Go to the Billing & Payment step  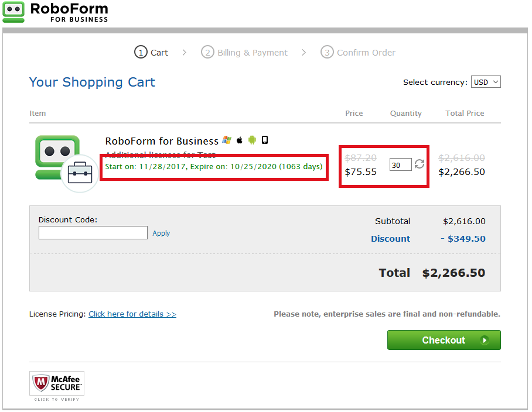pyautogui.click(x=244, y=53)
